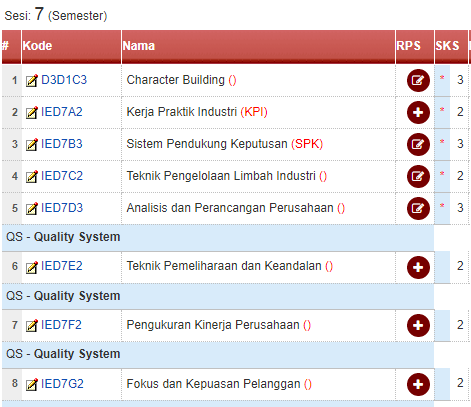Edit RPS for Analisis dan Perancangan Perusahaan

pyautogui.click(x=418, y=208)
